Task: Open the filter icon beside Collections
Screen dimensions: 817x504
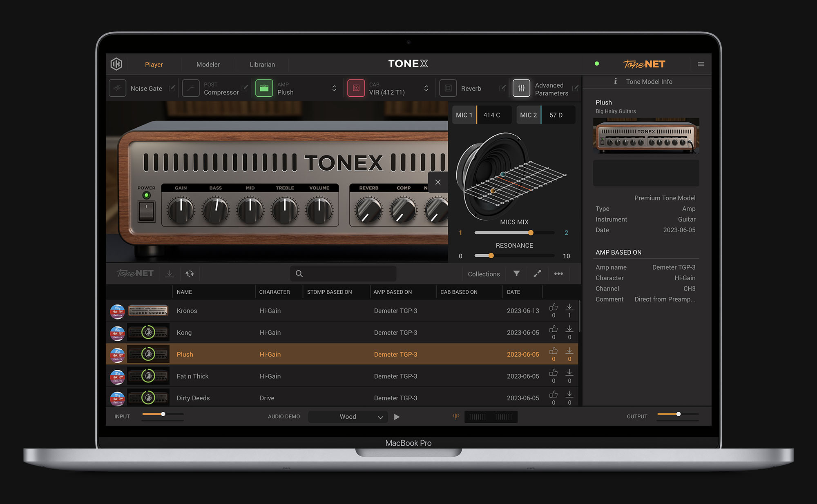Action: click(516, 273)
